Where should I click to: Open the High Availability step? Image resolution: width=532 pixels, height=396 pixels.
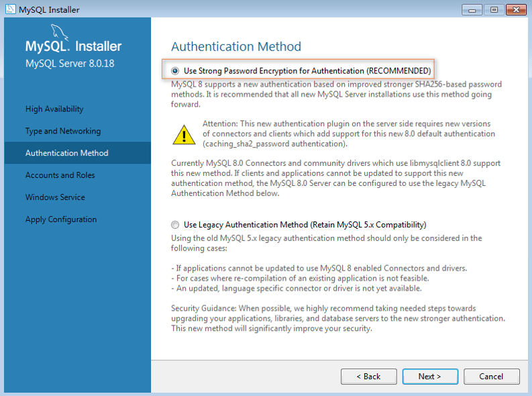[x=54, y=109]
